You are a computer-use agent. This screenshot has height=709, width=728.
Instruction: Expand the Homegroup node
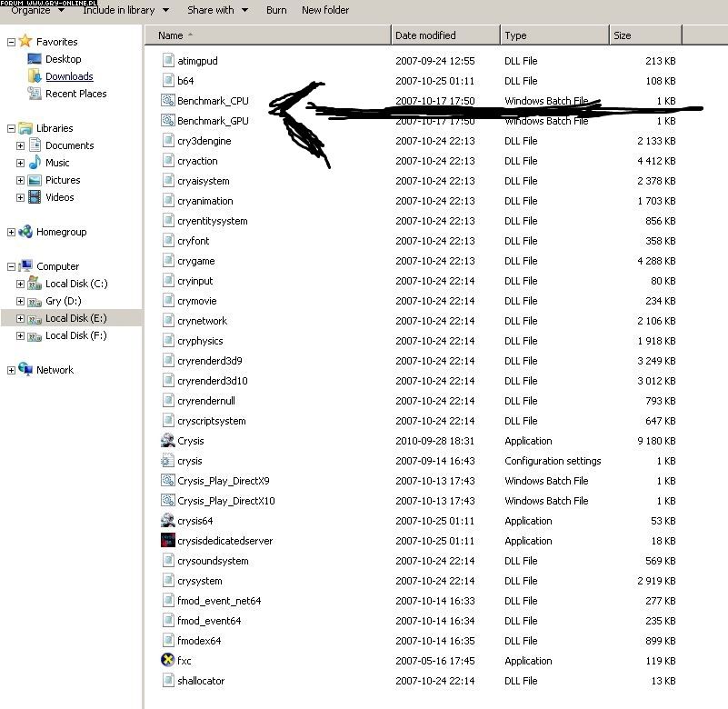(x=11, y=232)
